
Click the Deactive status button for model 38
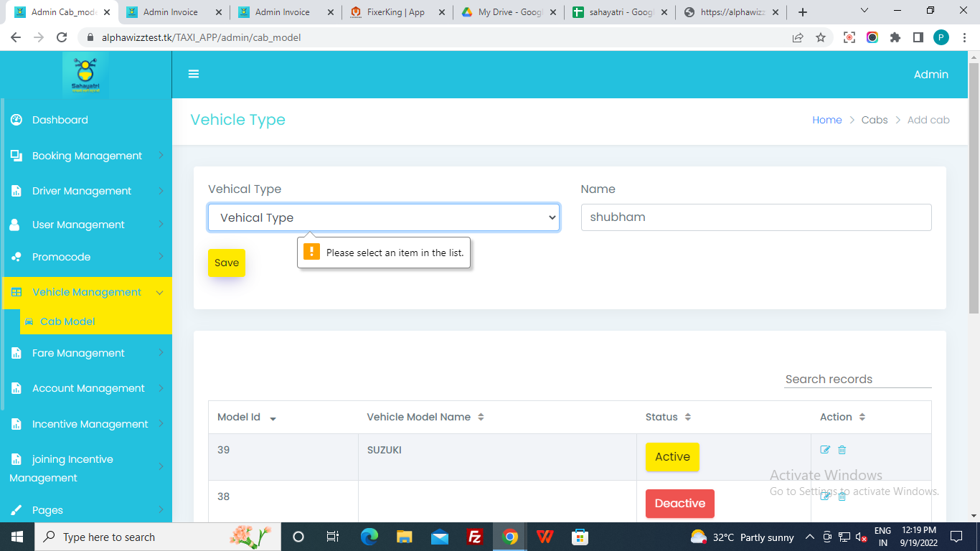[x=680, y=504]
